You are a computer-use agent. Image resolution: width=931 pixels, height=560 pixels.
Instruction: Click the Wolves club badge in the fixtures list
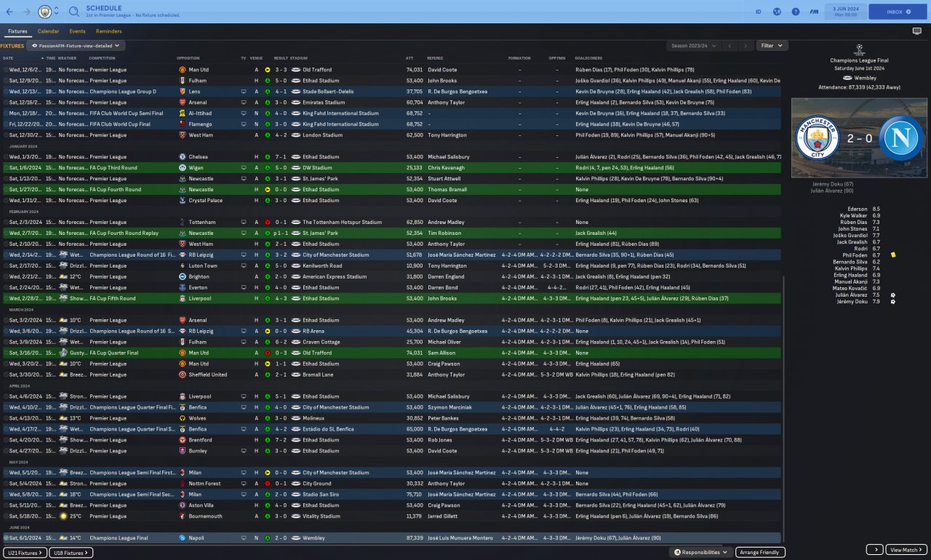click(x=182, y=418)
